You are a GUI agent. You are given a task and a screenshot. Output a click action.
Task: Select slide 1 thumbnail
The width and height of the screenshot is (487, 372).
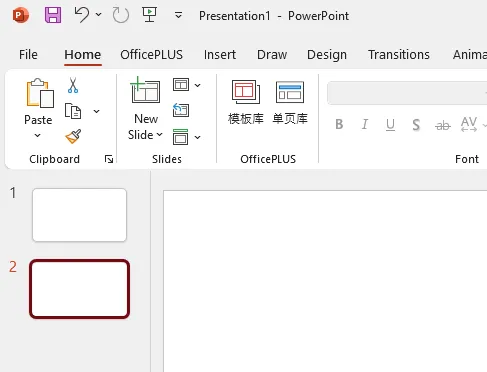[x=79, y=215]
